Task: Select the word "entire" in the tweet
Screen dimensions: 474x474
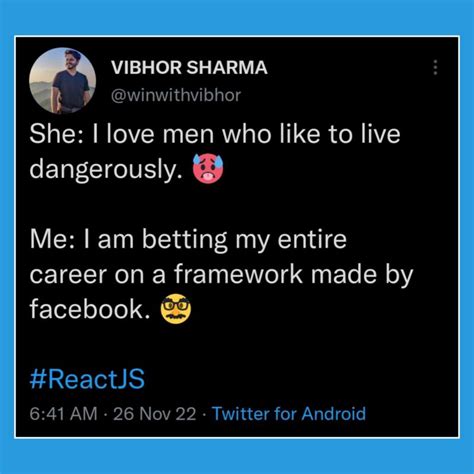Action: [x=312, y=240]
